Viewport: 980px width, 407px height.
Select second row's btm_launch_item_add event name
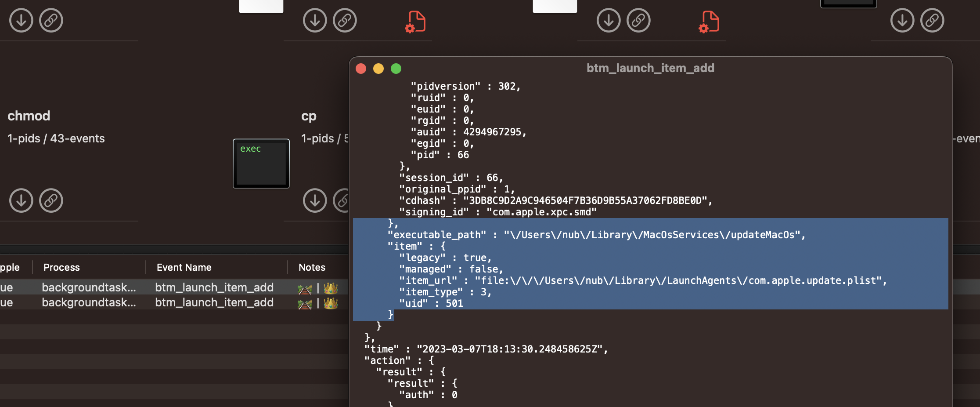tap(214, 302)
